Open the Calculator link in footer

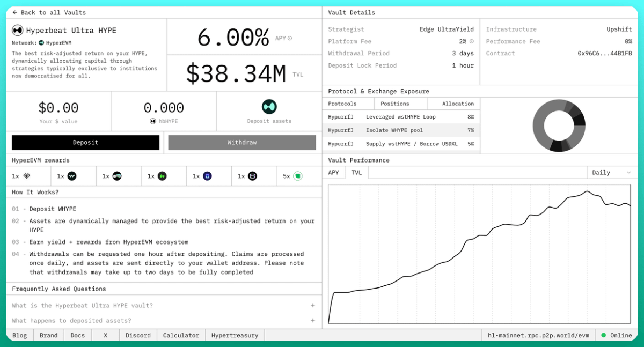181,335
